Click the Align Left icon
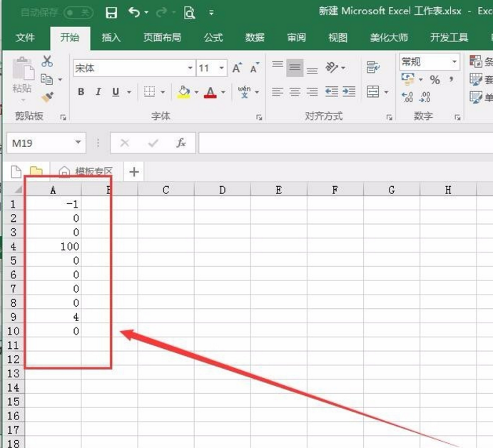 pyautogui.click(x=278, y=92)
